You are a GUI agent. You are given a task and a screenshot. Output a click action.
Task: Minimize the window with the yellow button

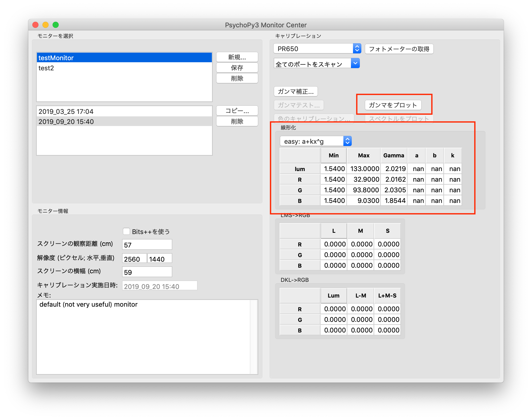(46, 25)
